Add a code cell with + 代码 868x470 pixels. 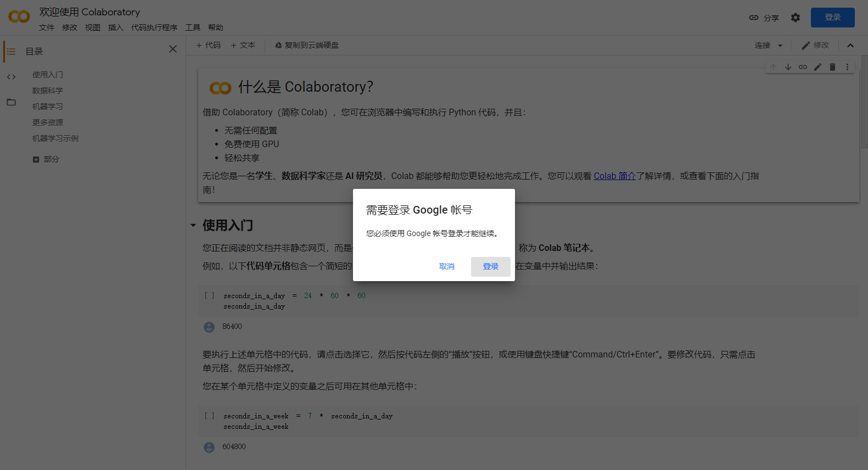click(209, 45)
